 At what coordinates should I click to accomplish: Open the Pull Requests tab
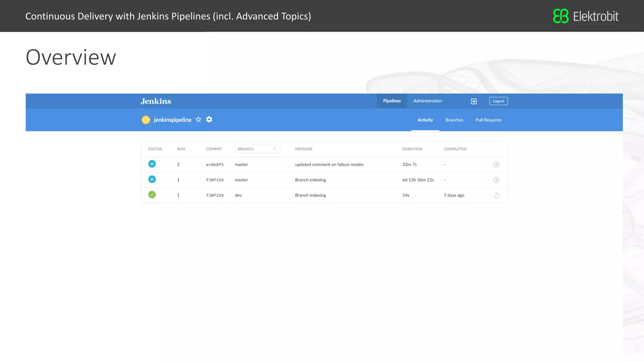point(488,120)
